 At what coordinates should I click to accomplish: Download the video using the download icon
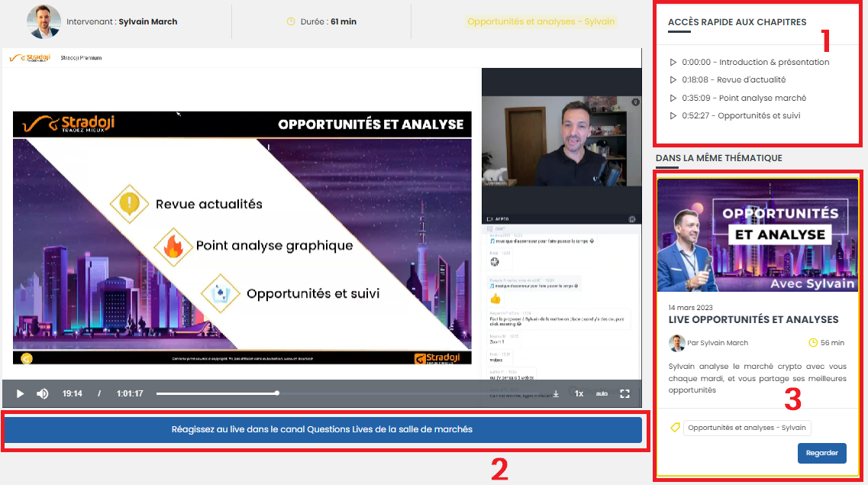[x=556, y=393]
